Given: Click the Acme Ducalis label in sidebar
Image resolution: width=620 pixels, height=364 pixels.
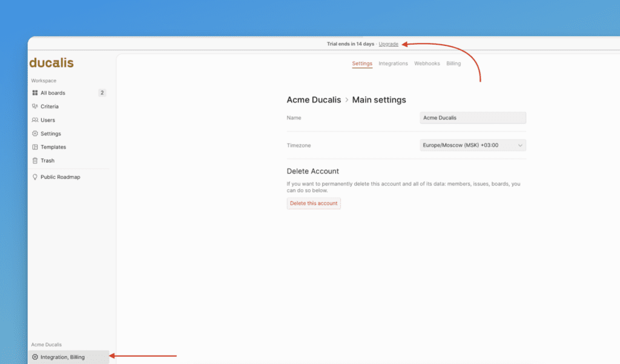Looking at the screenshot, I should point(47,345).
